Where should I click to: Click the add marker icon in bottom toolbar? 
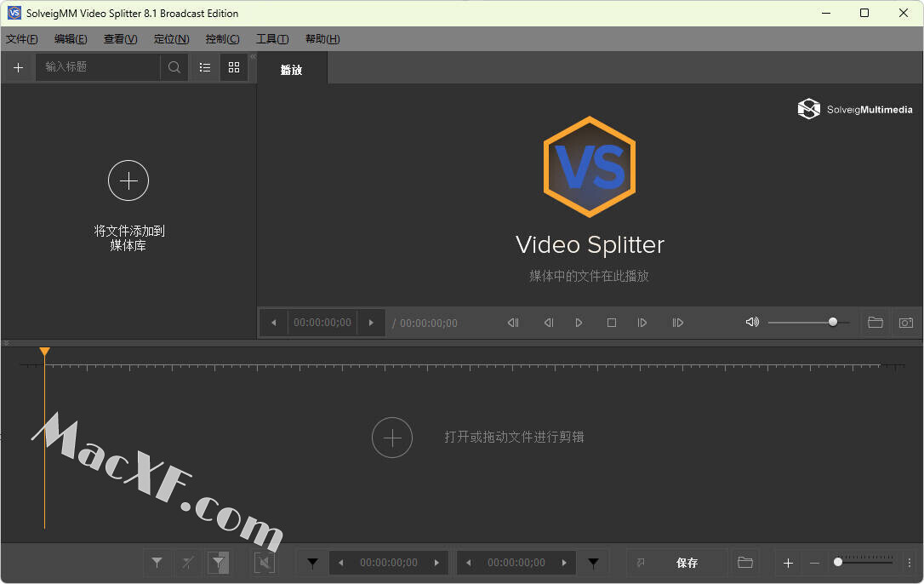[x=157, y=563]
